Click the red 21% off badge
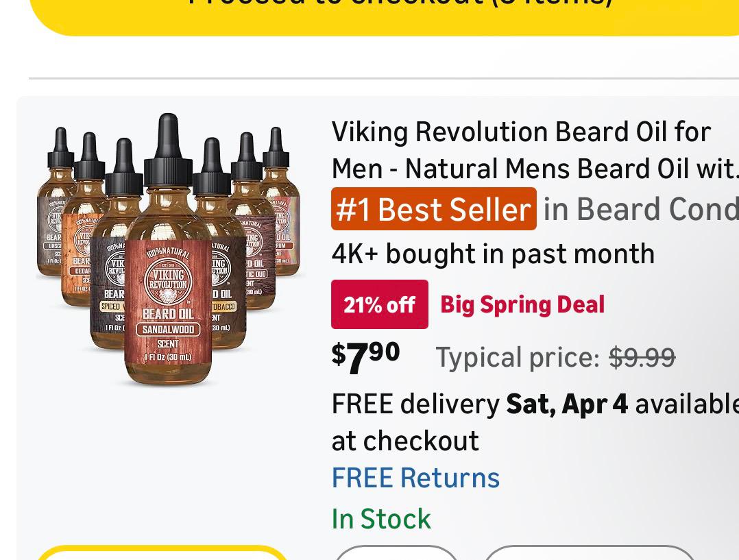This screenshot has width=739, height=560. point(379,304)
